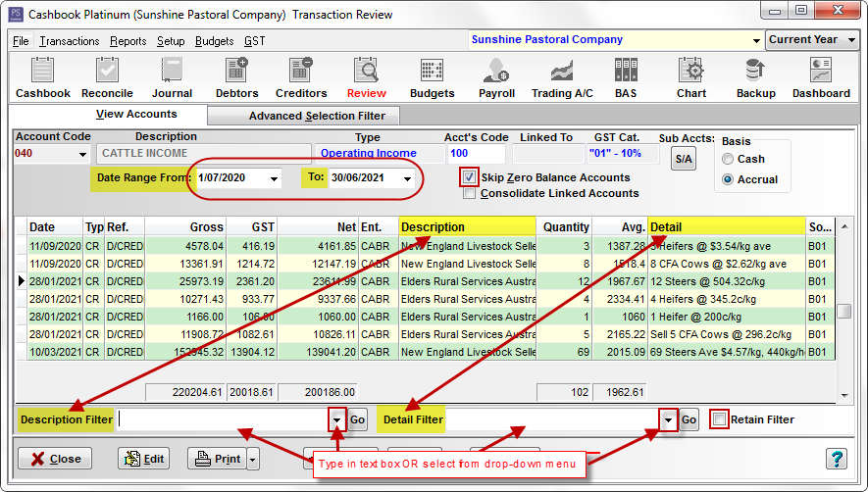868x492 pixels.
Task: Expand the Account Code 040 dropdown
Action: click(x=82, y=154)
